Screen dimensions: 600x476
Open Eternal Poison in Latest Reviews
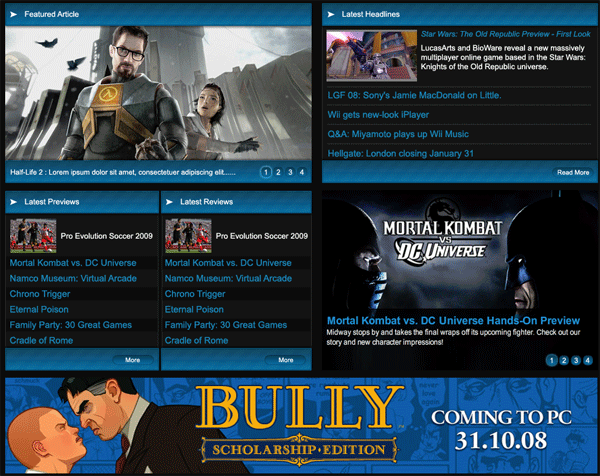click(x=194, y=309)
